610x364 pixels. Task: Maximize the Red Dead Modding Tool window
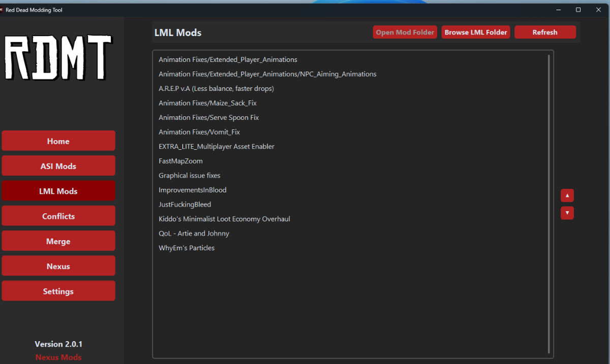(x=578, y=10)
